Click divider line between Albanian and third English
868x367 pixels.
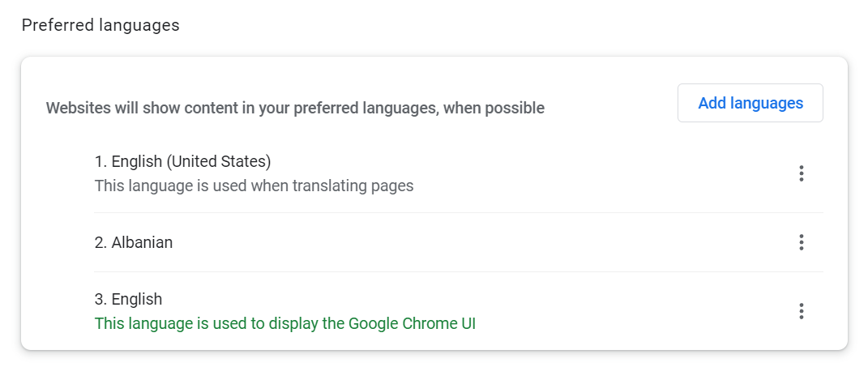click(x=458, y=271)
